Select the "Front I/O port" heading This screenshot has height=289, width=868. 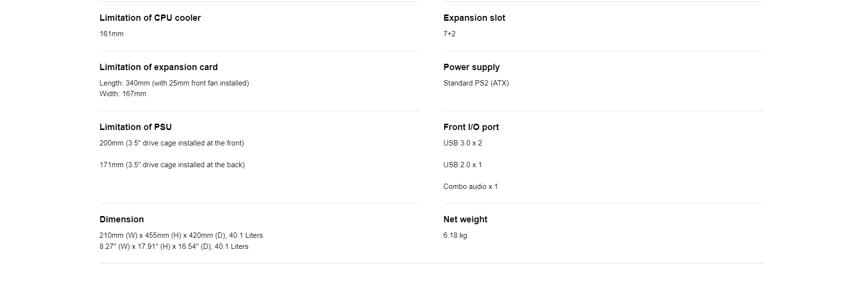(x=471, y=127)
